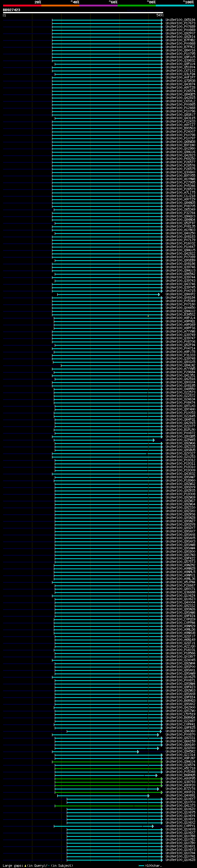Select hit label UniRef100_P22433
The height and width of the screenshot is (868, 197).
point(180,121)
